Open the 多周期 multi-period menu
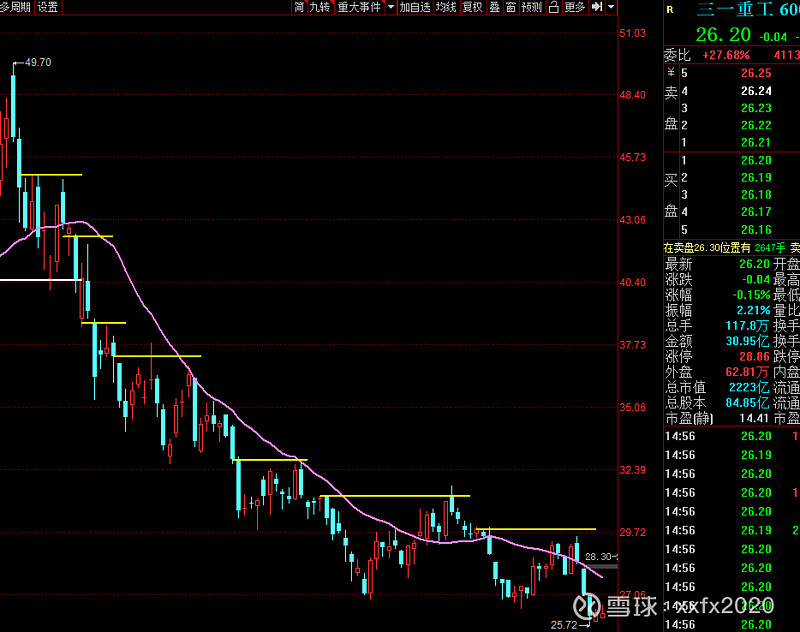The height and width of the screenshot is (632, 800). 16,7
